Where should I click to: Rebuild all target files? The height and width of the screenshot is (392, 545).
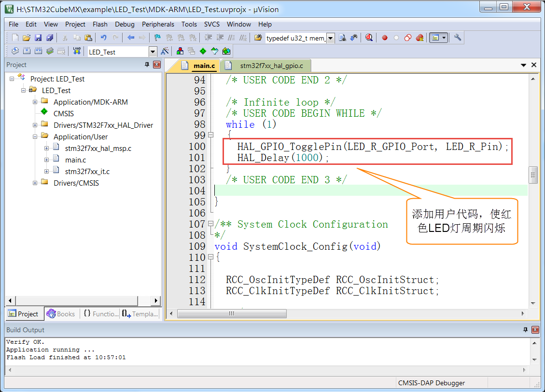click(x=38, y=51)
